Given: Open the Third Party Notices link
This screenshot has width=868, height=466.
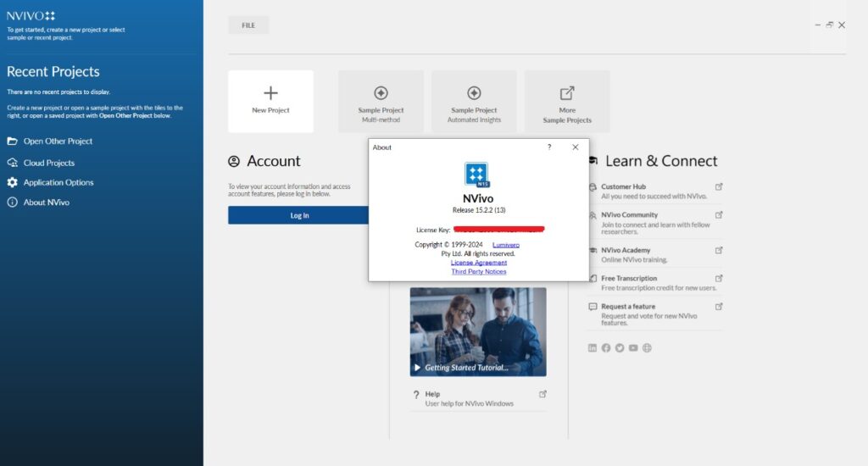Looking at the screenshot, I should [479, 272].
